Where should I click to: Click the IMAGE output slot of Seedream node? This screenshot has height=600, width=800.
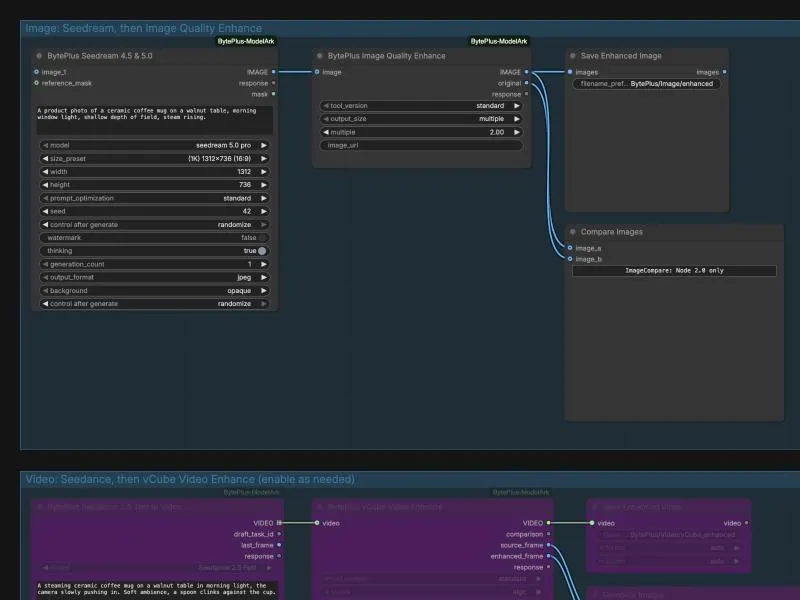click(273, 72)
